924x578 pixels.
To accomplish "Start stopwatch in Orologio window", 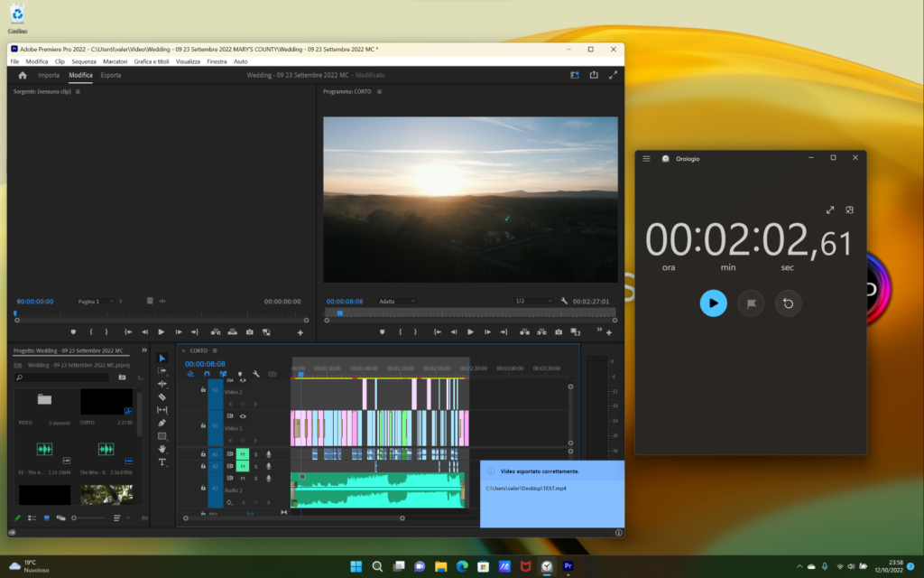I will click(713, 303).
